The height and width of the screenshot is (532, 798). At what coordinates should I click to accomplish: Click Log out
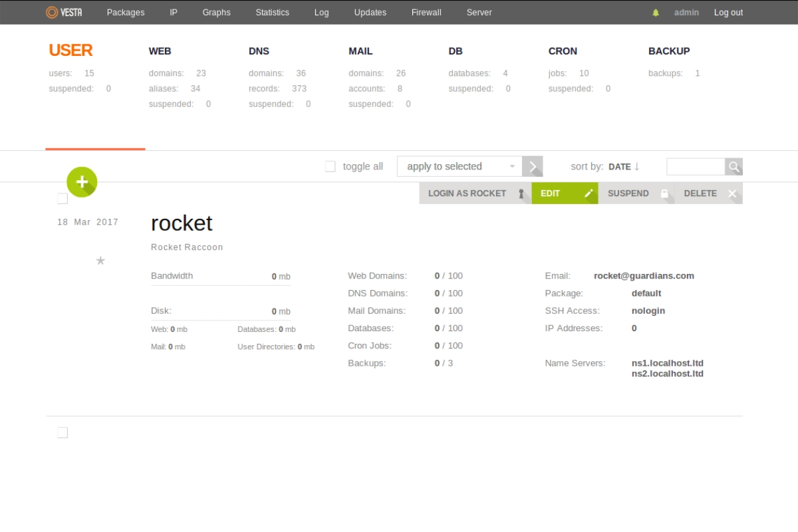728,12
